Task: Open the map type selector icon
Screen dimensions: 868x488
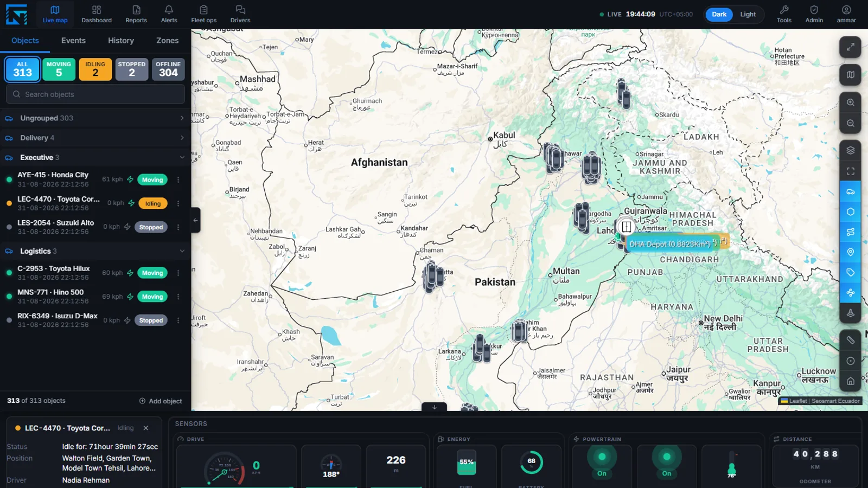Action: click(850, 75)
